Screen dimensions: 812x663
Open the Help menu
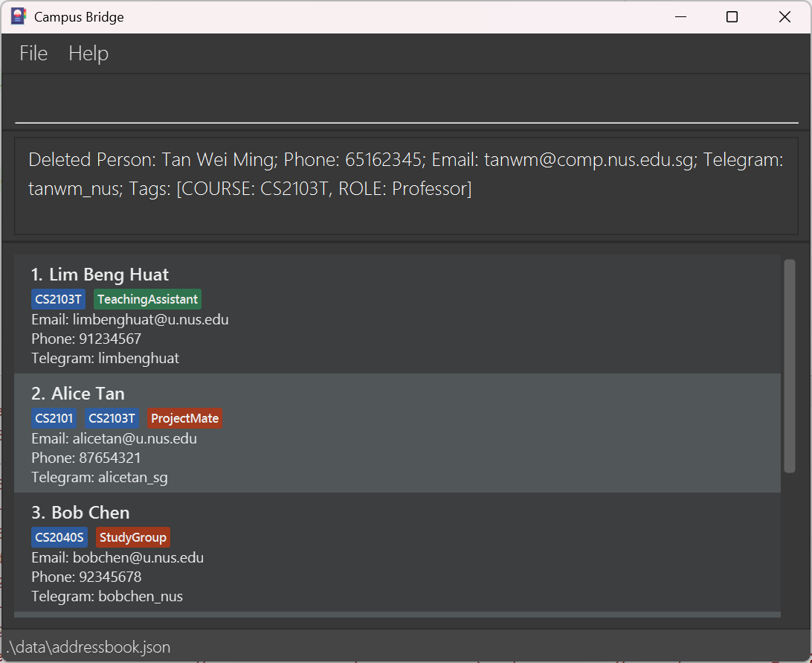tap(88, 54)
